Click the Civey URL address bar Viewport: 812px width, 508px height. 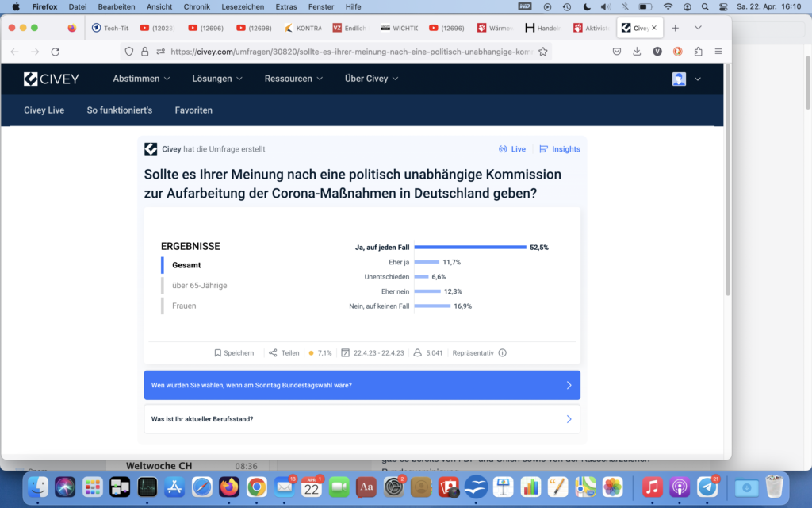pos(349,52)
